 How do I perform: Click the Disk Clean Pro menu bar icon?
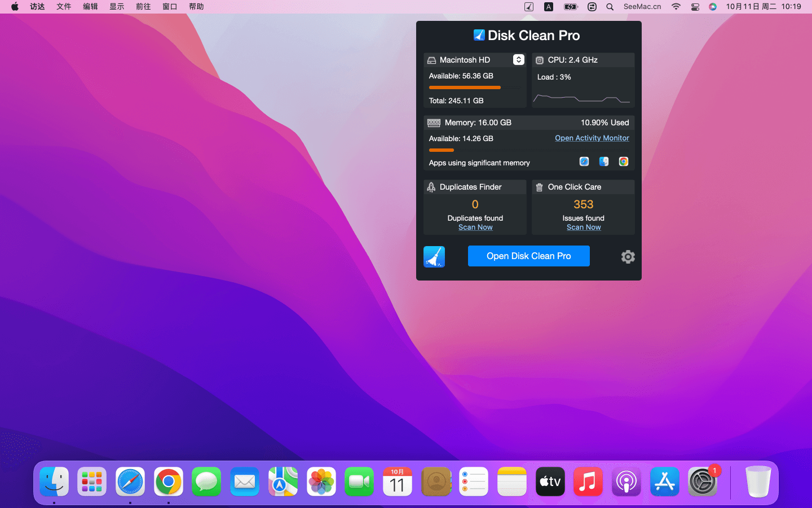click(x=528, y=7)
